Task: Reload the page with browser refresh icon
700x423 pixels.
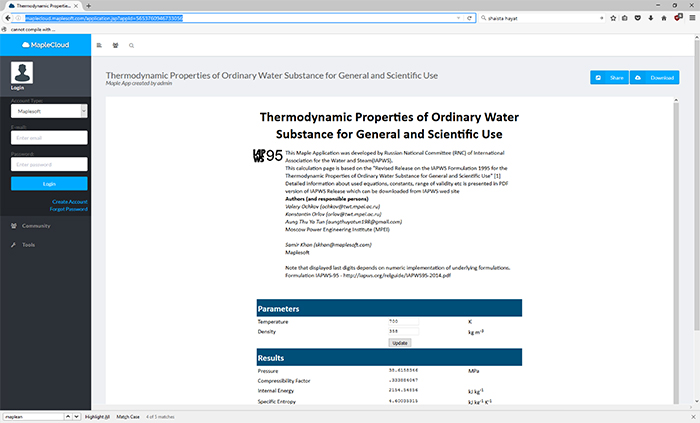Action: pos(469,19)
